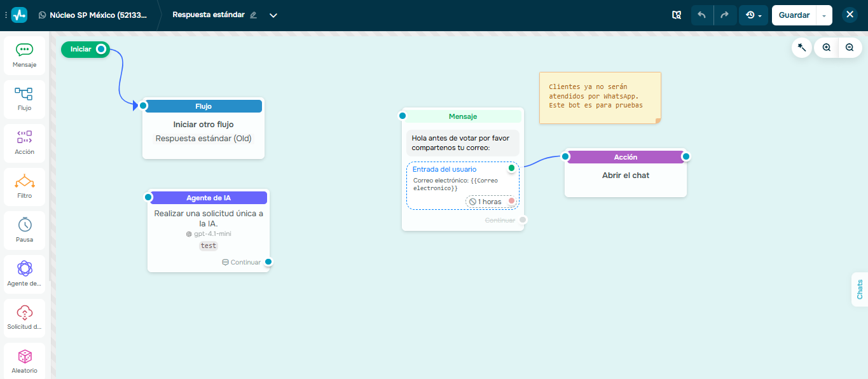Undo the last change

pos(702,15)
